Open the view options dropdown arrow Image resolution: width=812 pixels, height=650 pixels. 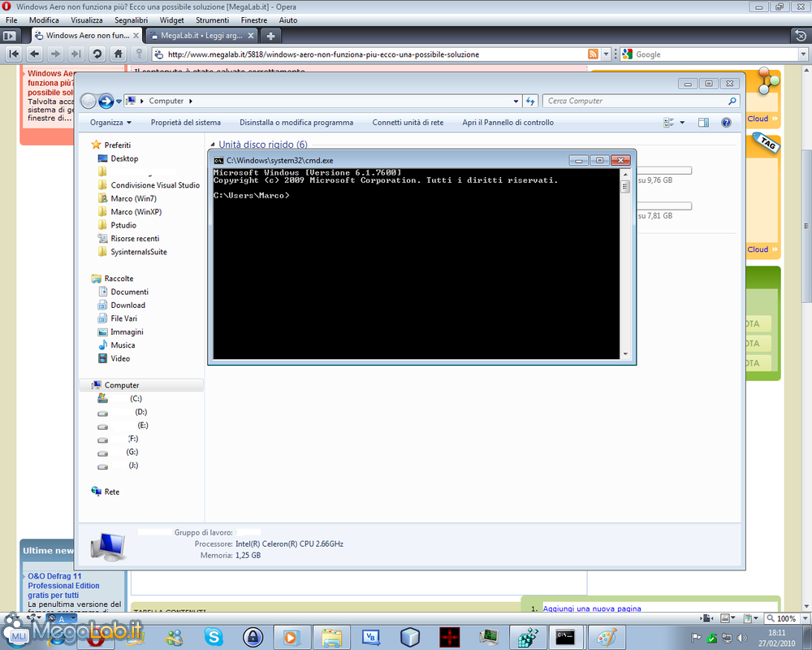tap(682, 123)
